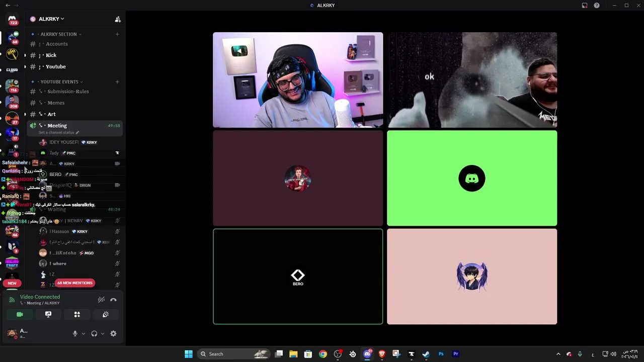This screenshot has width=644, height=362.
Task: Open pop-out window icon in the title bar
Action: click(x=585, y=5)
